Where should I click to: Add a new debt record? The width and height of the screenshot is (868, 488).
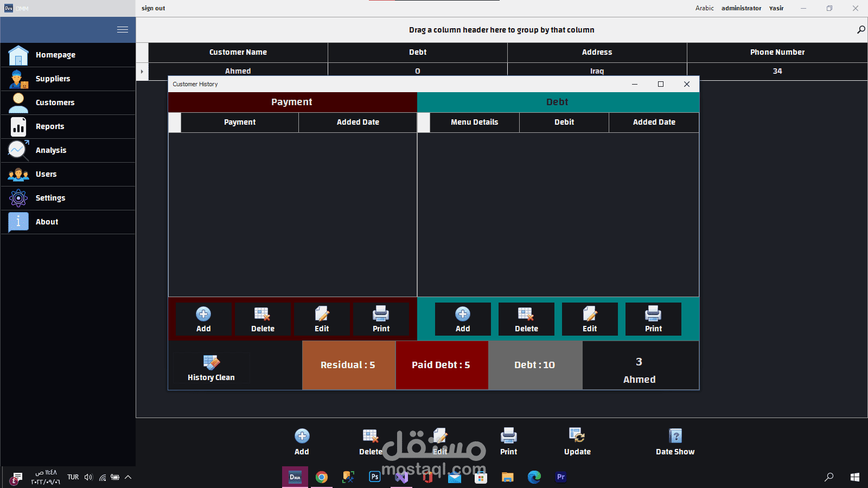pyautogui.click(x=463, y=319)
